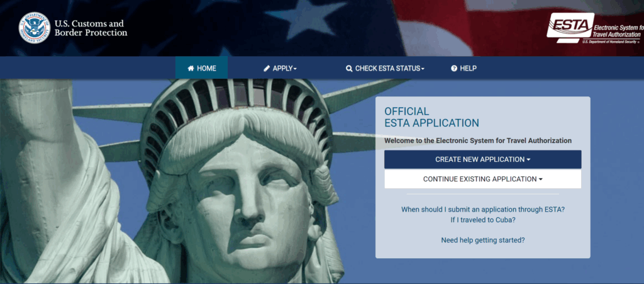Select the APPLY menu label

coord(282,68)
